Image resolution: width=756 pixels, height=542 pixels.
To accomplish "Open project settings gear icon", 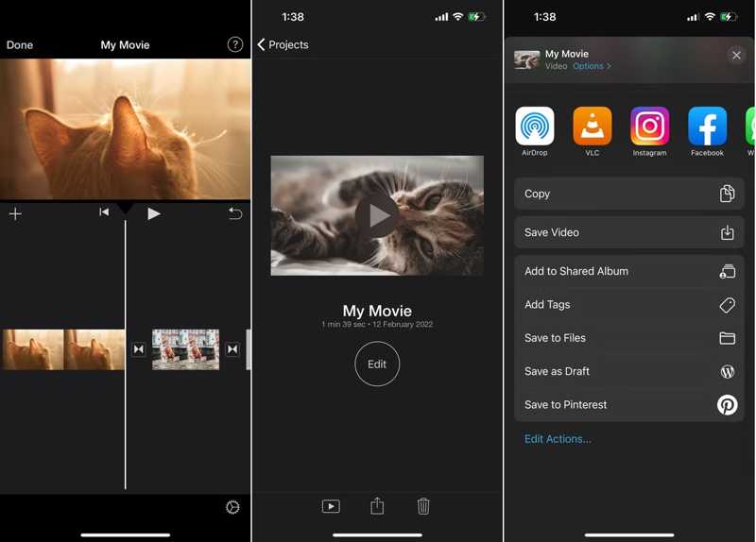I will tap(232, 507).
